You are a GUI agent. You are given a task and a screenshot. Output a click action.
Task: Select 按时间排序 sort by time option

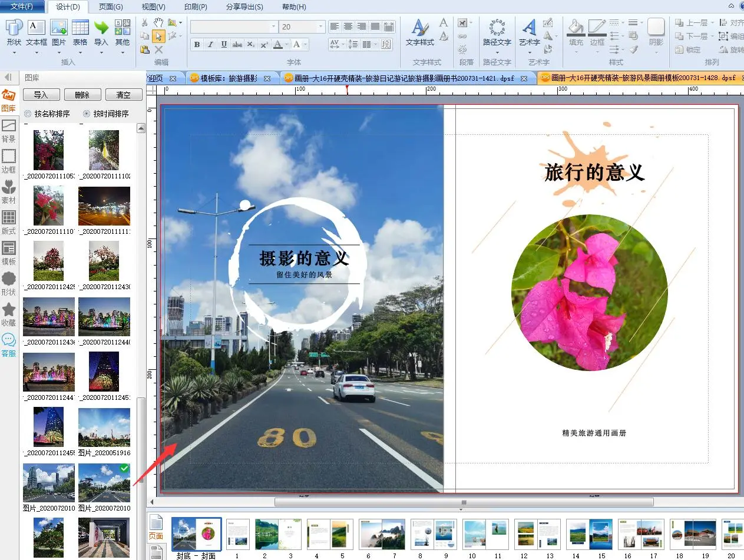pyautogui.click(x=87, y=114)
